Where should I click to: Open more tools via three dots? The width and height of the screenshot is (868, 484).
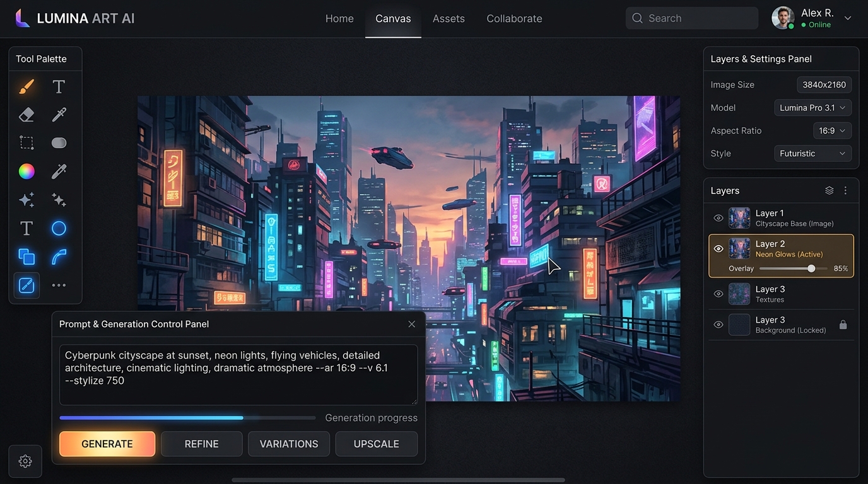59,285
